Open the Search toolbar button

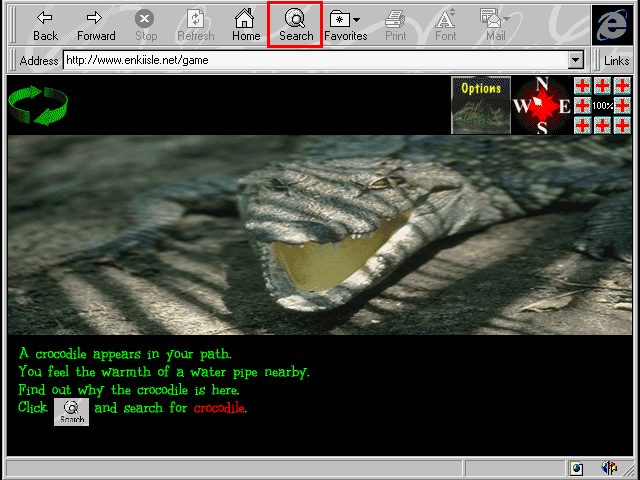click(296, 25)
